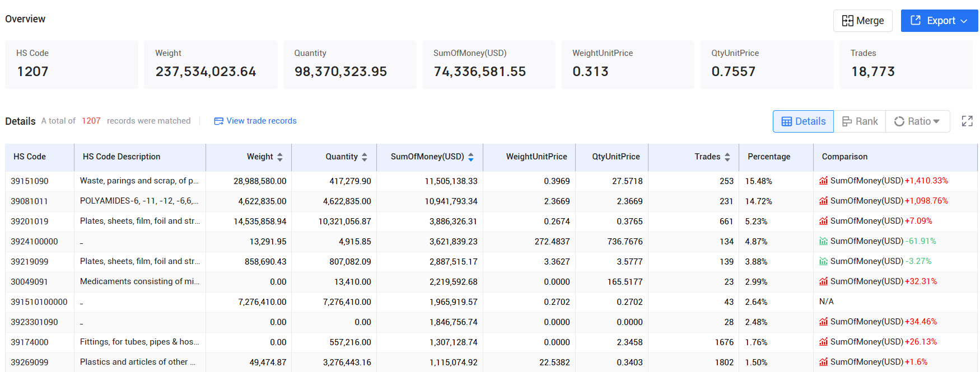Click comparison chart icon for 39269099

(x=823, y=362)
